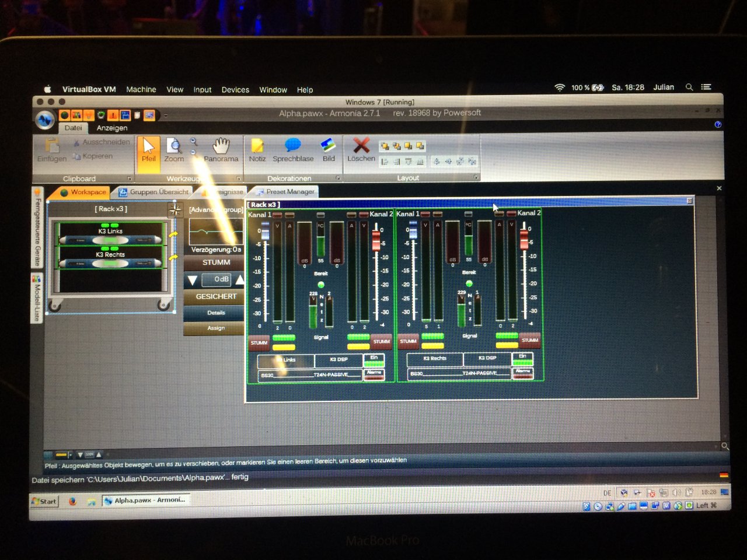Screen dimensions: 747x560
Task: Click the Alpha.pawx - Armonia taskbar button
Action: 145,501
